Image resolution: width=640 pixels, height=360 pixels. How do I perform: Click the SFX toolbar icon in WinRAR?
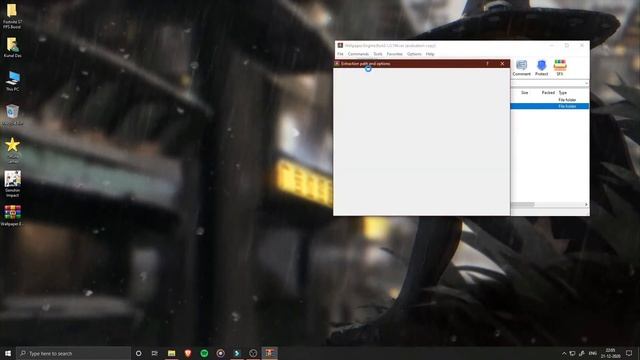[560, 68]
